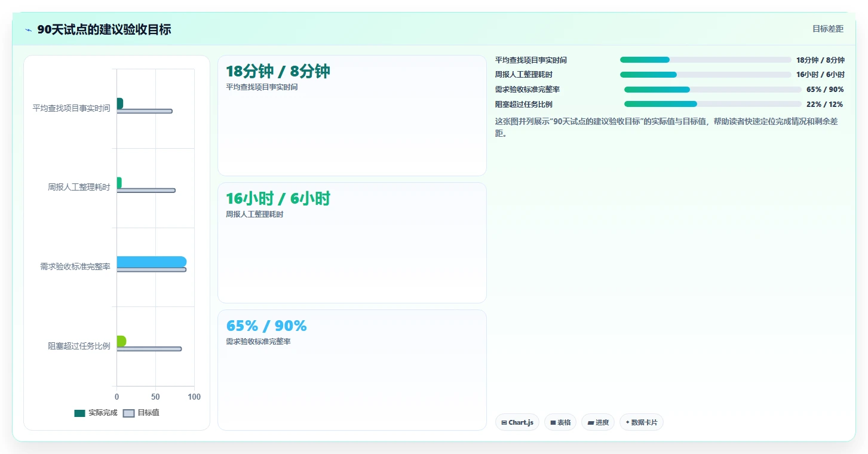This screenshot has width=868, height=454.
Task: Click the gray target bar for 阻塞超过任务比例
Action: pyautogui.click(x=149, y=349)
